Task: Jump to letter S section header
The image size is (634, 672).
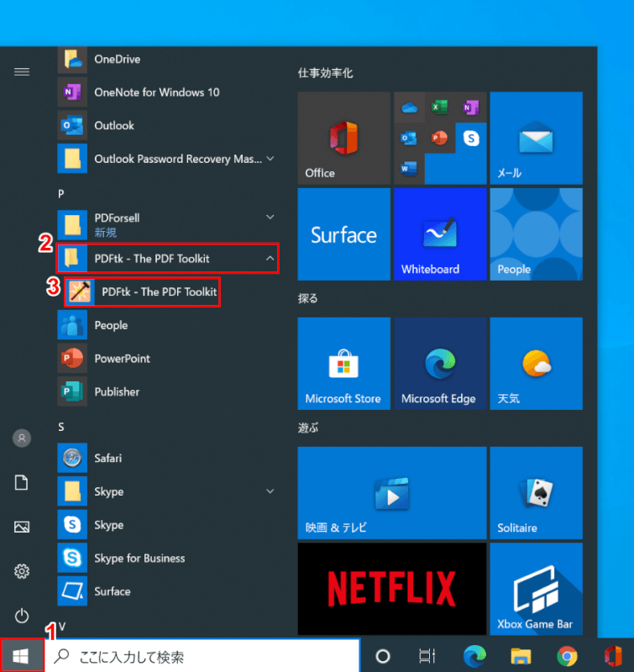Action: [x=61, y=427]
